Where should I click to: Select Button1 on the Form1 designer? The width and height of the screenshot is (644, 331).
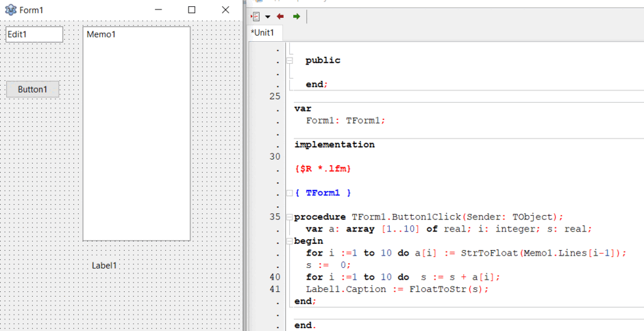coord(32,89)
